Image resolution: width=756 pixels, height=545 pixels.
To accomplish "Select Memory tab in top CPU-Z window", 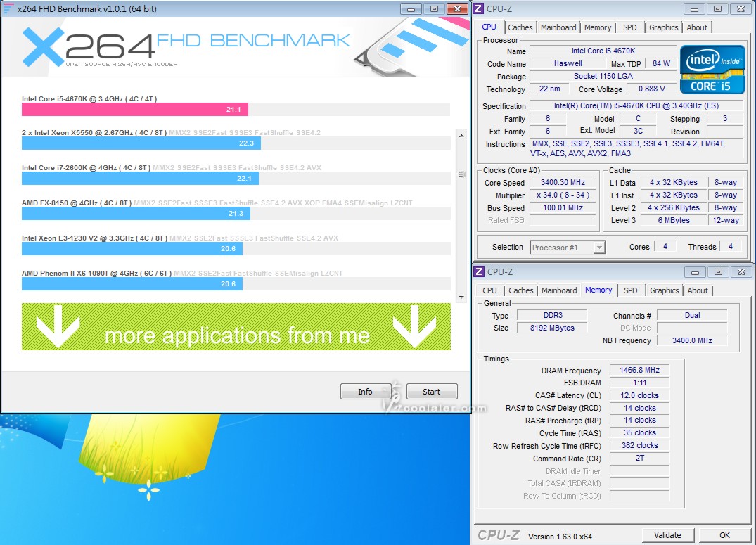I will click(x=598, y=27).
